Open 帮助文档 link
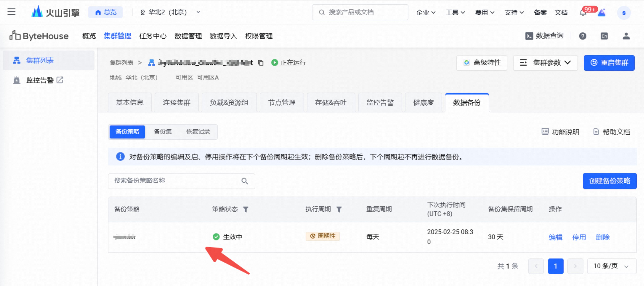This screenshot has height=286, width=644. (x=612, y=132)
